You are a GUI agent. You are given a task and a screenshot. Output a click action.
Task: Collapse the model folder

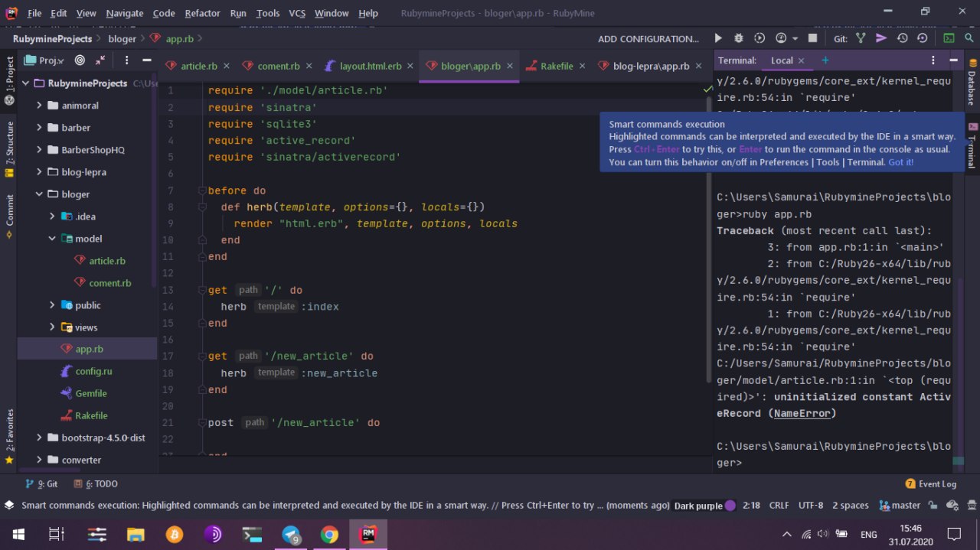click(x=52, y=239)
